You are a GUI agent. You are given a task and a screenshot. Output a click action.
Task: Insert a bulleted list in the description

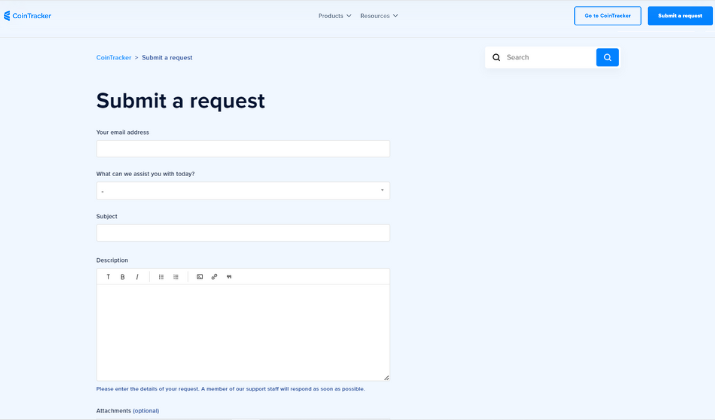pos(176,277)
